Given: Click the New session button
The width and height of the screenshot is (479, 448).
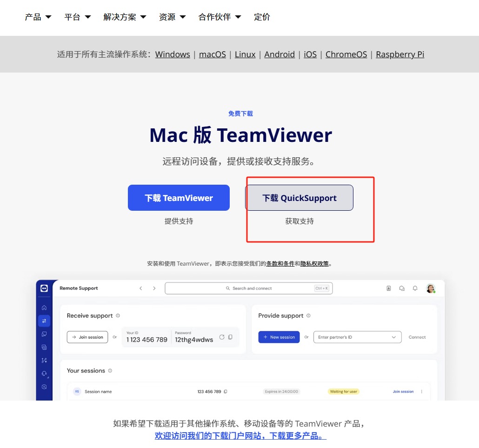Looking at the screenshot, I should pyautogui.click(x=279, y=337).
